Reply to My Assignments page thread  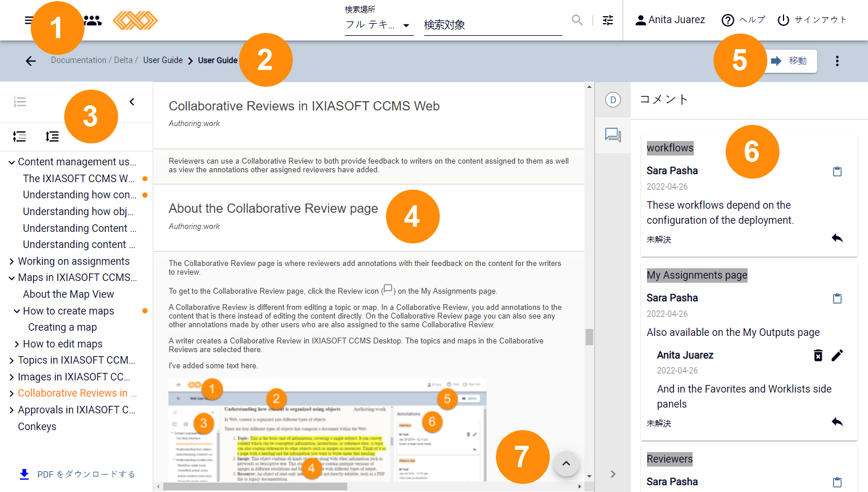[837, 422]
